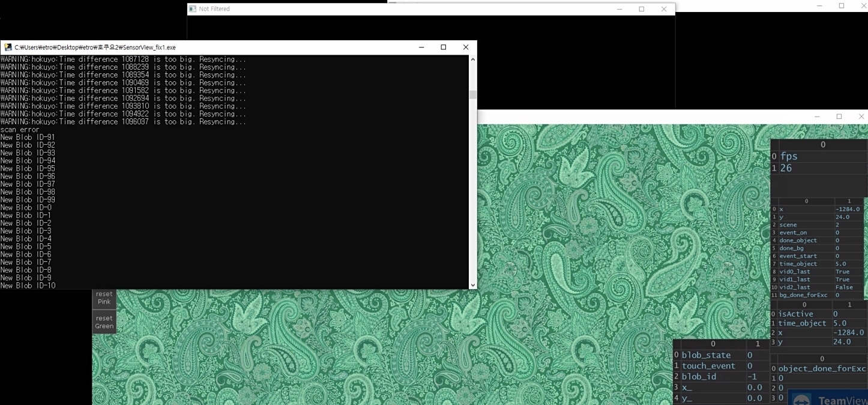Viewport: 868px width, 405px height.
Task: Click console scrollbar up arrow
Action: 472,59
